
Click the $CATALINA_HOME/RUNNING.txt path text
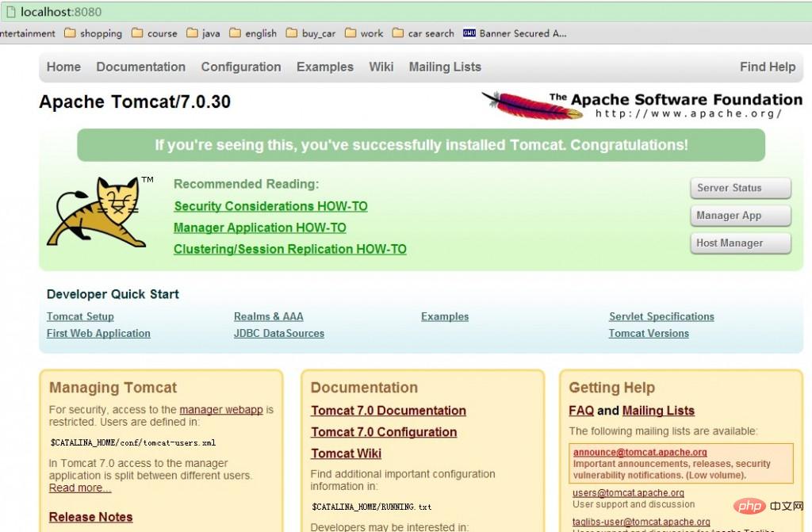click(371, 507)
